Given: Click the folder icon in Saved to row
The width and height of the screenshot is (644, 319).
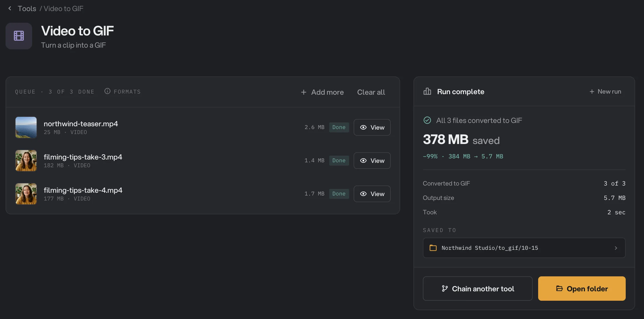Looking at the screenshot, I should (x=433, y=248).
